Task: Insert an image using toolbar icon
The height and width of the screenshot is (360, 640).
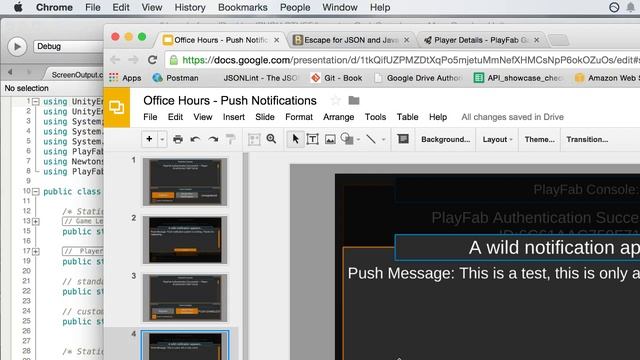Action: coord(330,139)
